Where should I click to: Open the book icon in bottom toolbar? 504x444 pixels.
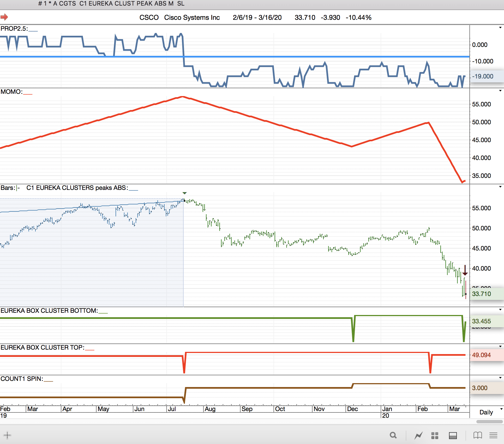[x=478, y=435]
